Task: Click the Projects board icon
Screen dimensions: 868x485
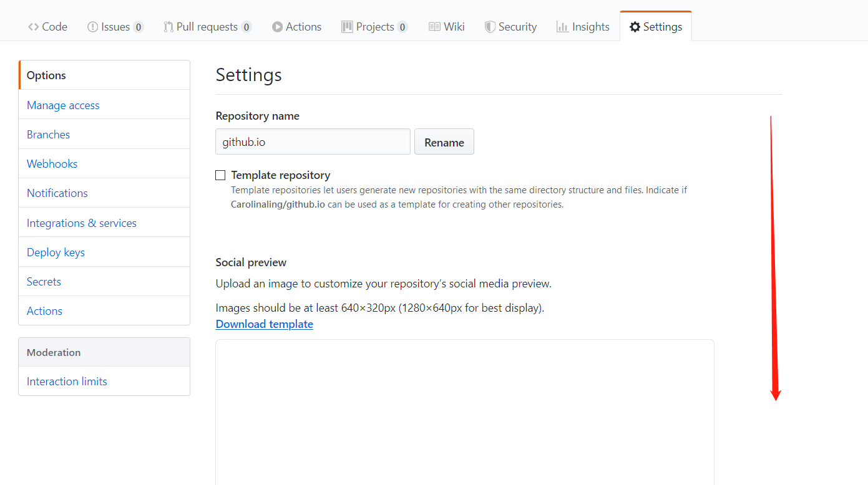Action: [x=347, y=27]
